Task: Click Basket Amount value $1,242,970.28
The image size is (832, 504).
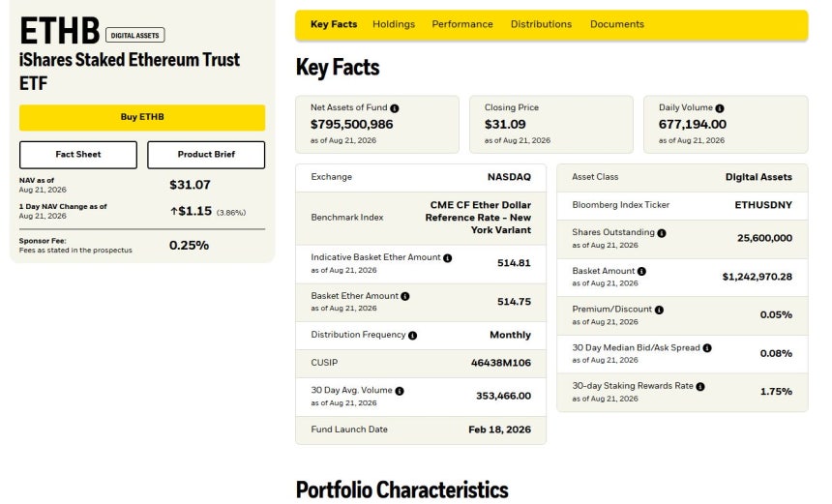Action: pyautogui.click(x=758, y=277)
